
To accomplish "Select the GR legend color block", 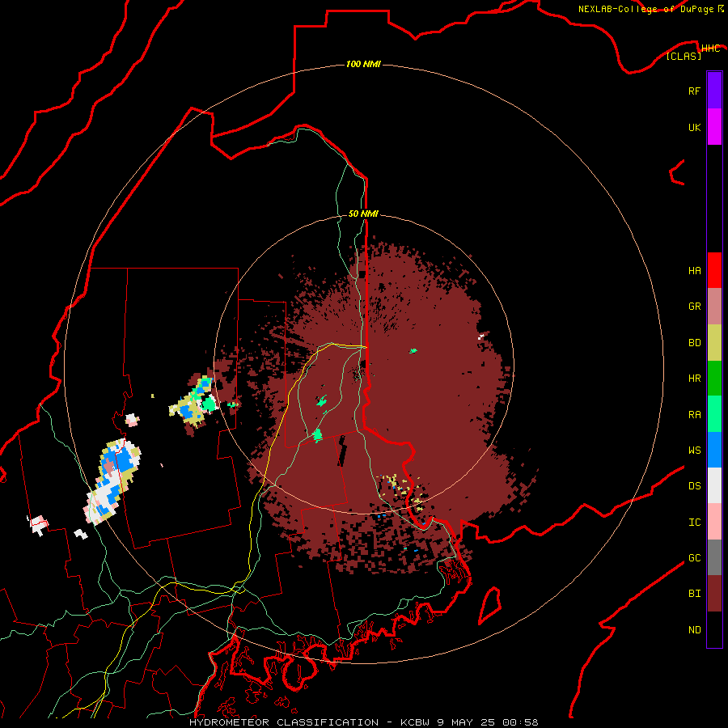I will point(714,307).
